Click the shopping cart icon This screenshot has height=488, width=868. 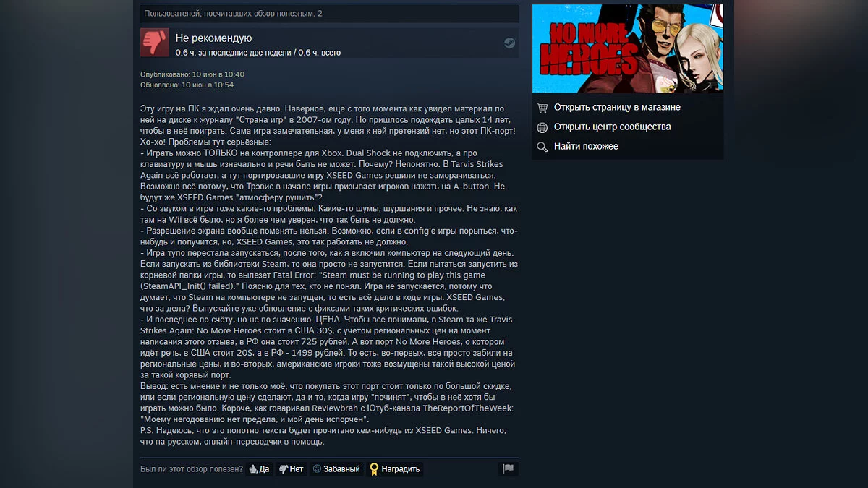pyautogui.click(x=542, y=107)
